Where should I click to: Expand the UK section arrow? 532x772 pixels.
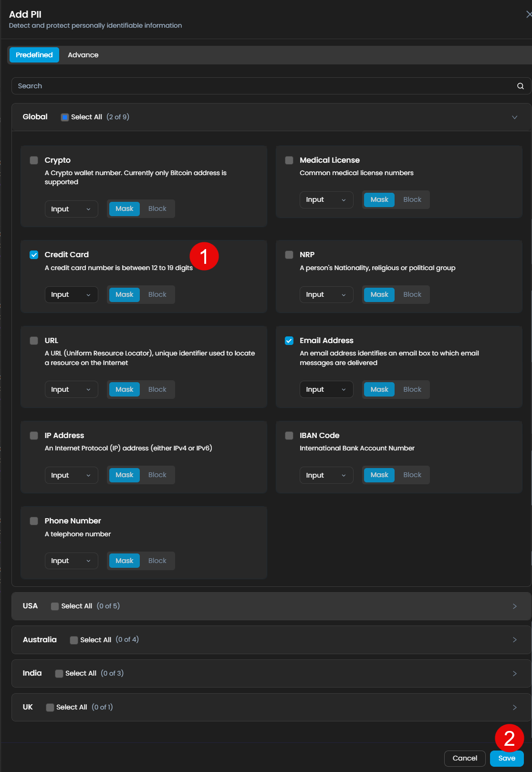(x=514, y=707)
